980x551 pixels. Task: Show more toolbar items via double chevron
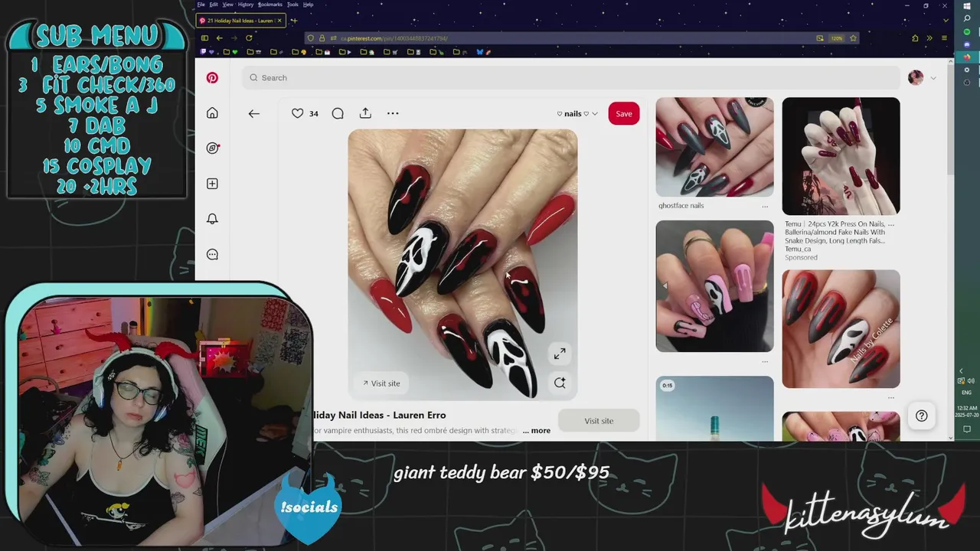pyautogui.click(x=929, y=38)
